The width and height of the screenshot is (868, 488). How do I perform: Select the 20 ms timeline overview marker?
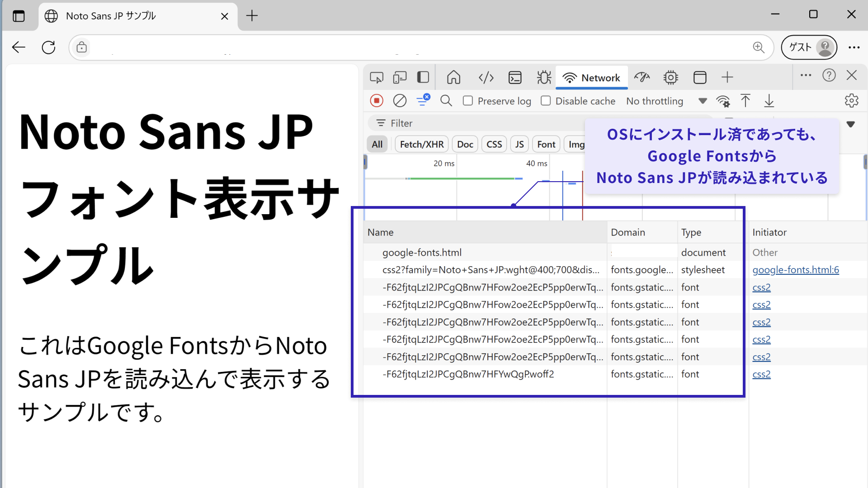(x=444, y=163)
